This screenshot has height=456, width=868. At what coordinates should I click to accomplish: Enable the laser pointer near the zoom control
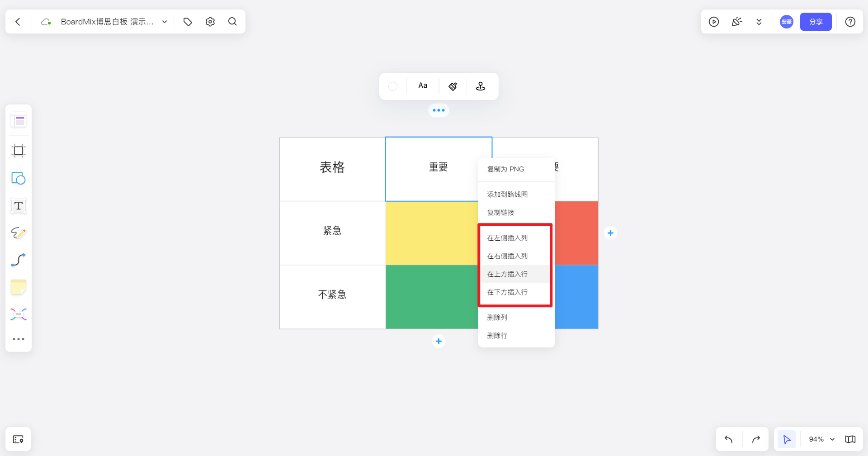pos(787,439)
